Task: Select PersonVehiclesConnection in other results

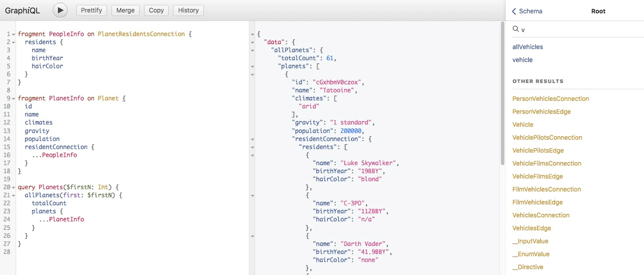Action: click(550, 99)
